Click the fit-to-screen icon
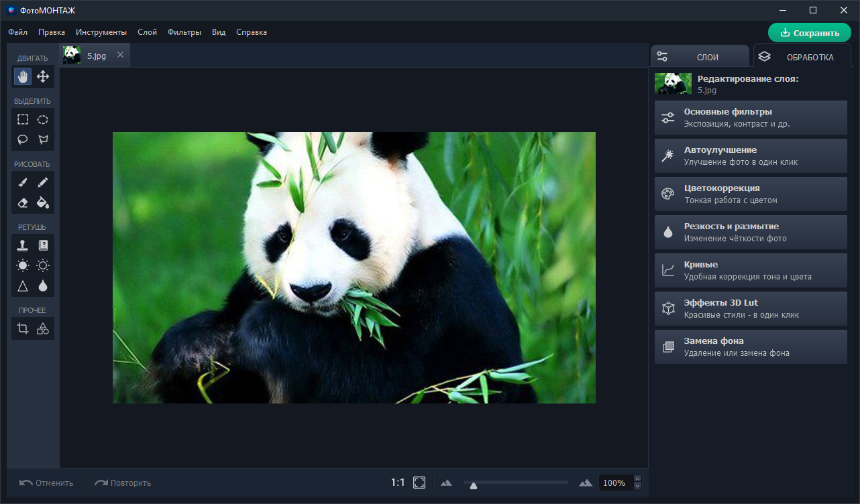 [x=419, y=483]
